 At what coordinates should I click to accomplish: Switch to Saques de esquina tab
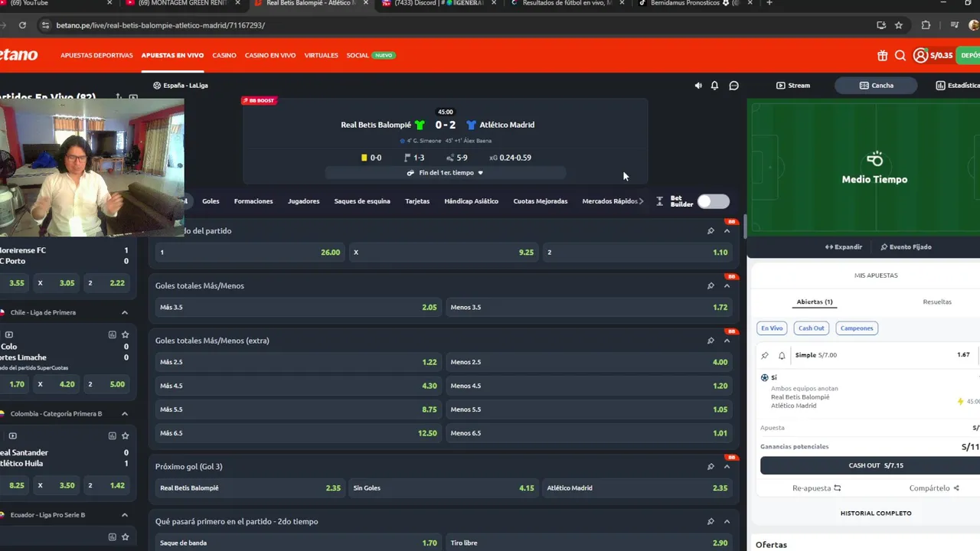coord(362,201)
